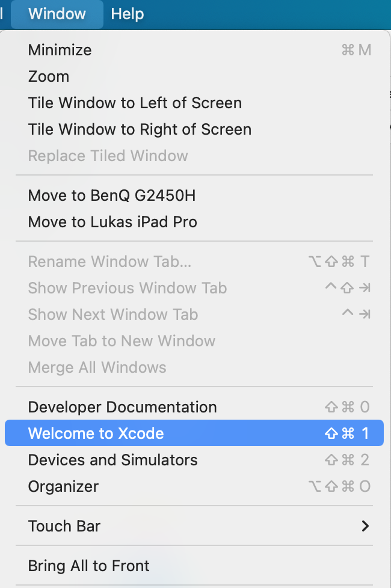Choose Replace Tiled Window
Screen dimensions: 391x588
tap(108, 156)
